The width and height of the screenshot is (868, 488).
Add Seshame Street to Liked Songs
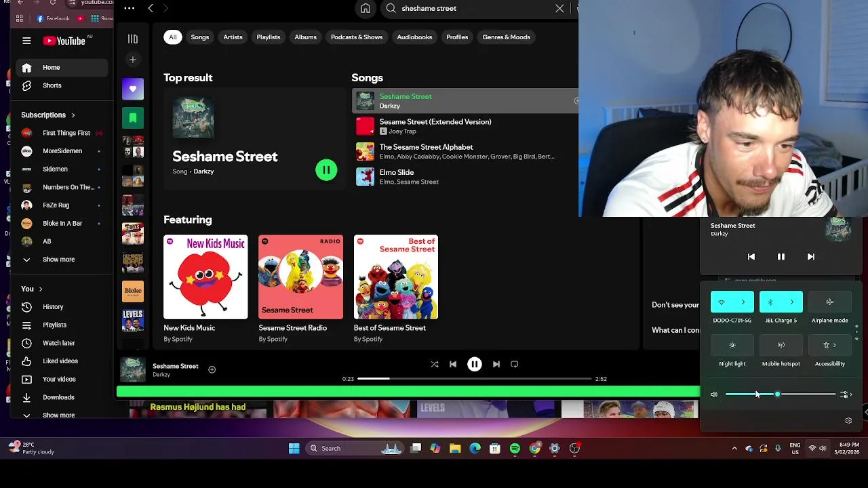(x=212, y=369)
